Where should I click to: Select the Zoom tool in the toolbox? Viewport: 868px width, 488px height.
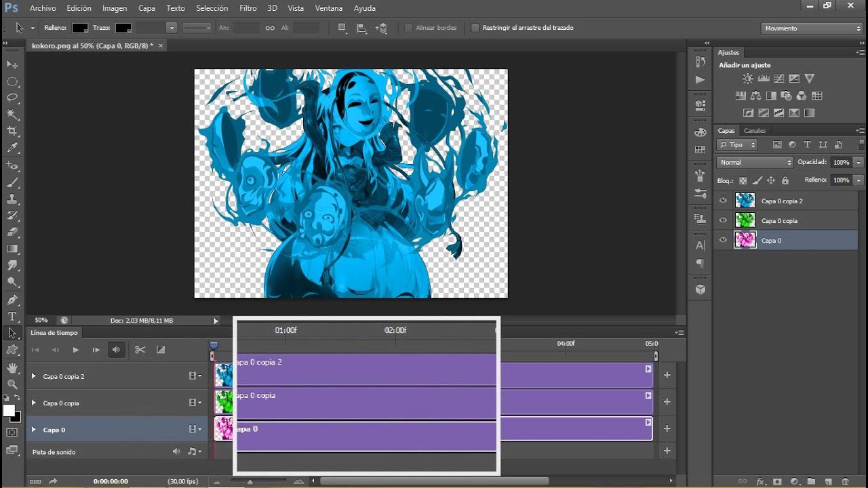[x=12, y=384]
